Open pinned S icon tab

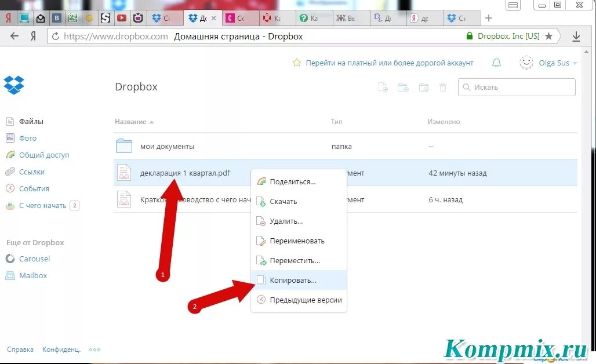coord(106,18)
